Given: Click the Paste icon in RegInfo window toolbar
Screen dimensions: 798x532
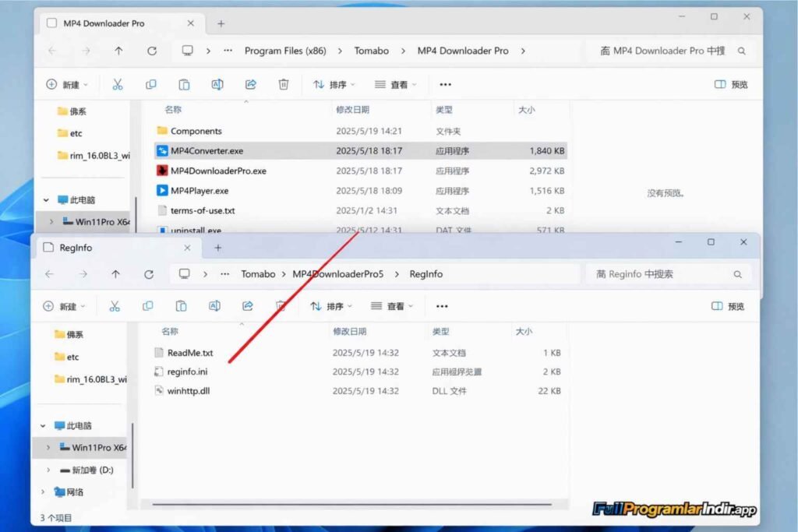Looking at the screenshot, I should [181, 306].
